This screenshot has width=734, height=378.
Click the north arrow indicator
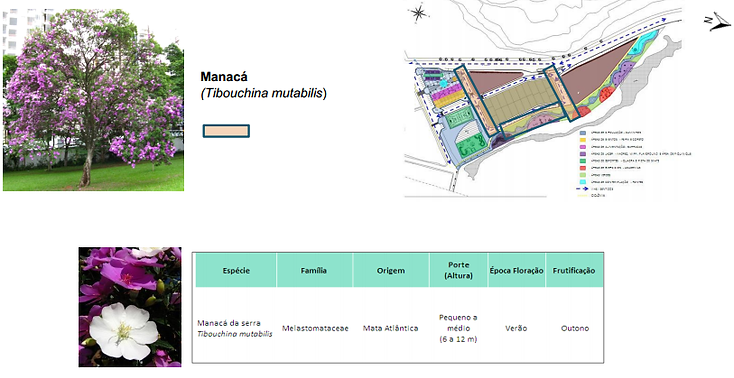pyautogui.click(x=717, y=23)
